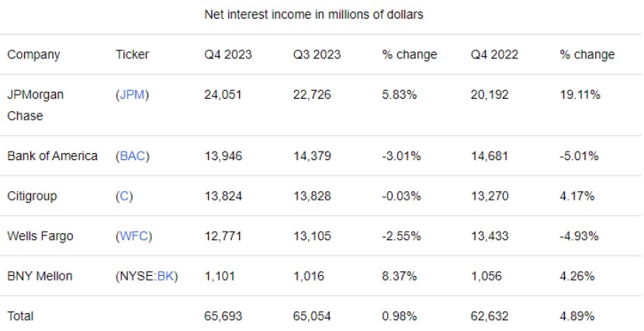Click the Ticker column header
Viewport: 644px width, 331px height.
pyautogui.click(x=132, y=54)
